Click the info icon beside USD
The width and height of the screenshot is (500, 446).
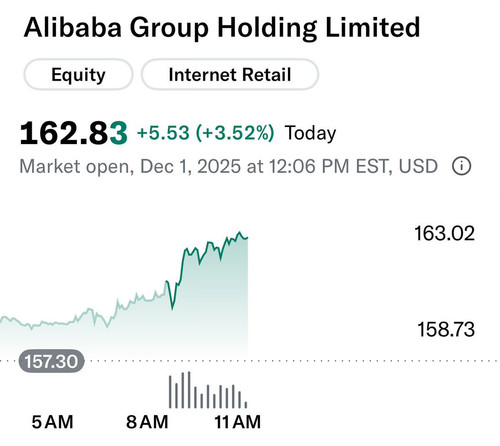click(x=461, y=166)
